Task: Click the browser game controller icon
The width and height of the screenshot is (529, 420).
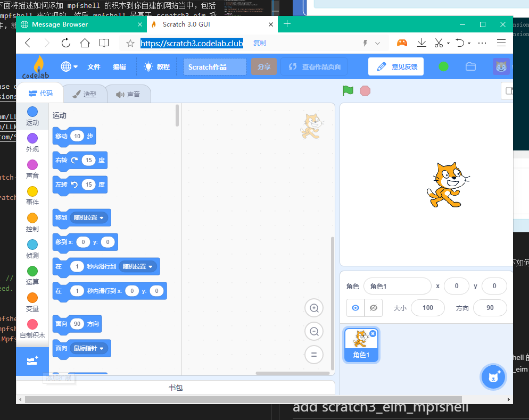Action: (x=402, y=43)
